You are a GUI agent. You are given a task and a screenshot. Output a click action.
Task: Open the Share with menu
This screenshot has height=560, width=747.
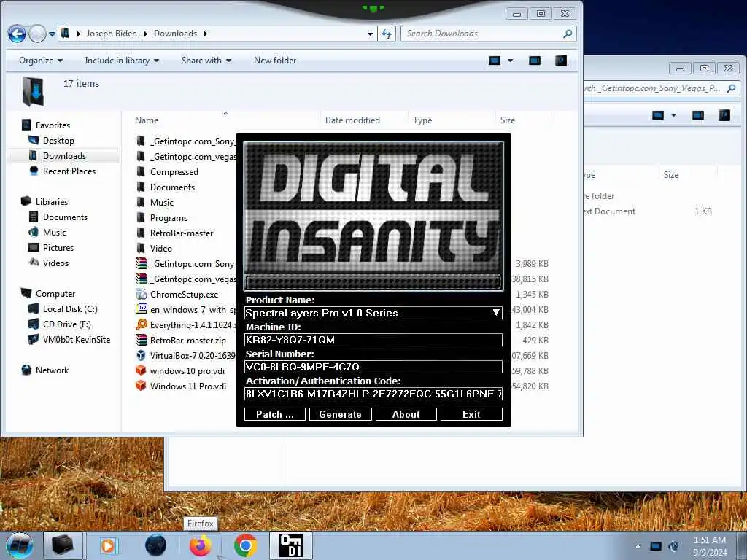[206, 61]
